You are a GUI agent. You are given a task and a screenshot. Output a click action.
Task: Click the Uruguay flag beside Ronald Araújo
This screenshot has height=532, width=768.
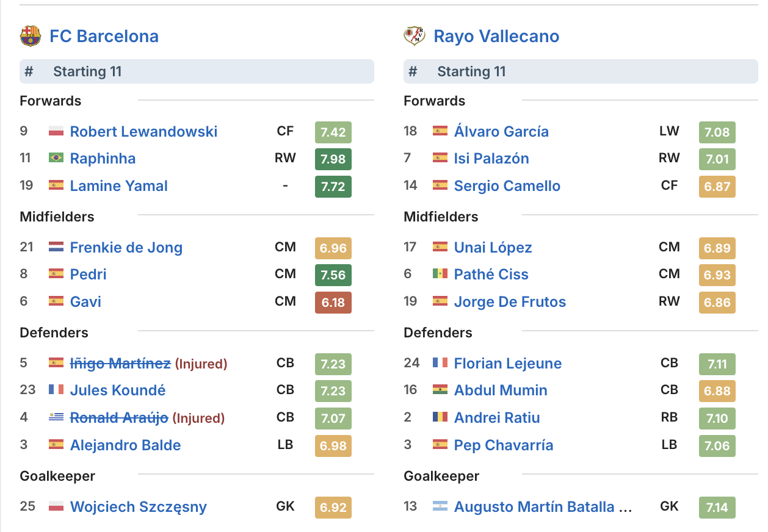coord(56,418)
